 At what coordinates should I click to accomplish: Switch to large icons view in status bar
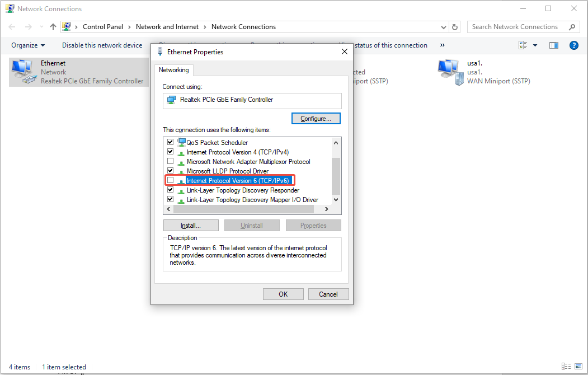pyautogui.click(x=578, y=367)
